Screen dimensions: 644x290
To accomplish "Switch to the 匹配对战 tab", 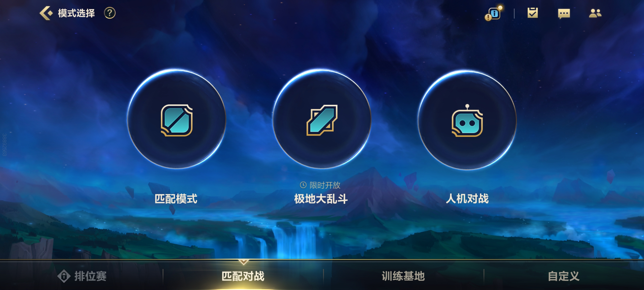I will tap(243, 276).
